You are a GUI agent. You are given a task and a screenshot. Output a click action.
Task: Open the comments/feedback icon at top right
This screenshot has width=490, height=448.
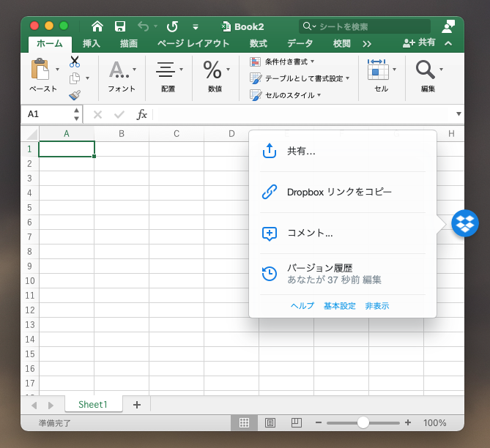[448, 26]
